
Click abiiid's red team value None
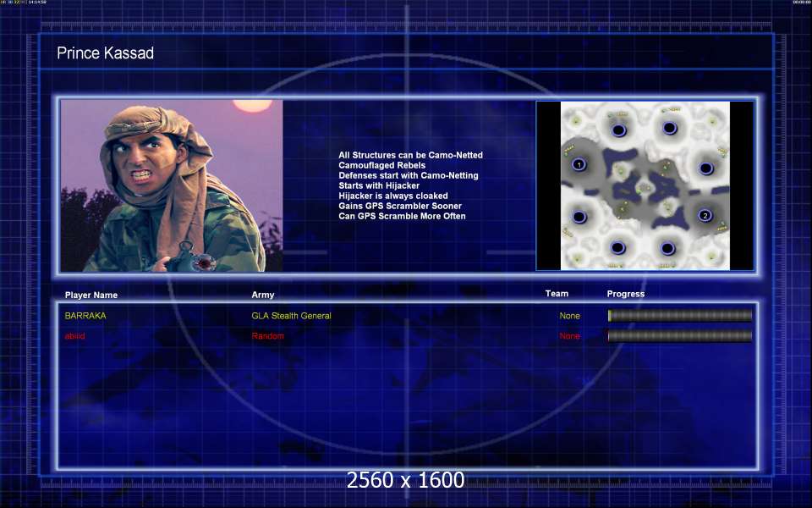coord(569,336)
